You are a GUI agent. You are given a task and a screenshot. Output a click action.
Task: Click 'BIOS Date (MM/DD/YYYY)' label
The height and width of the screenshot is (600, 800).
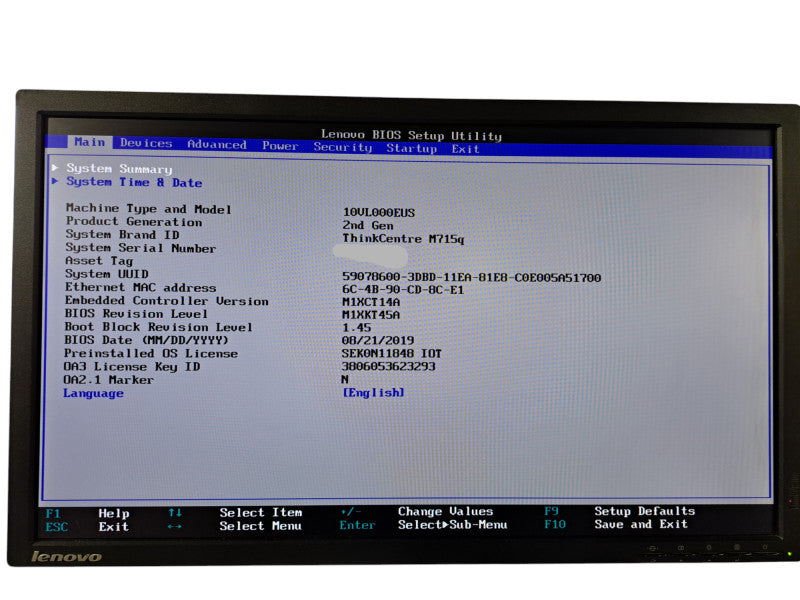(146, 340)
